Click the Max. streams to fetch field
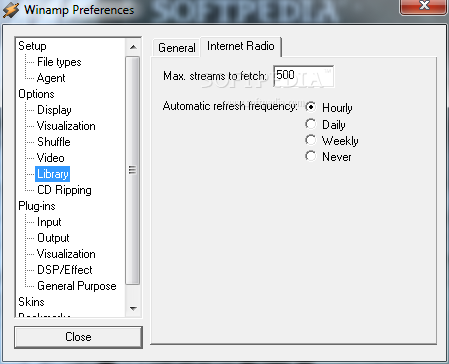This screenshot has height=364, width=449. tap(303, 76)
